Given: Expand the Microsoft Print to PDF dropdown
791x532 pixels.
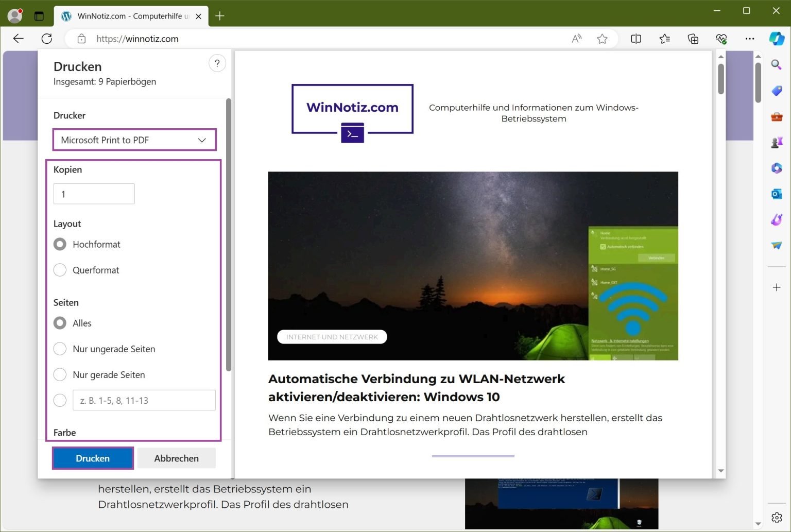Looking at the screenshot, I should pyautogui.click(x=134, y=140).
